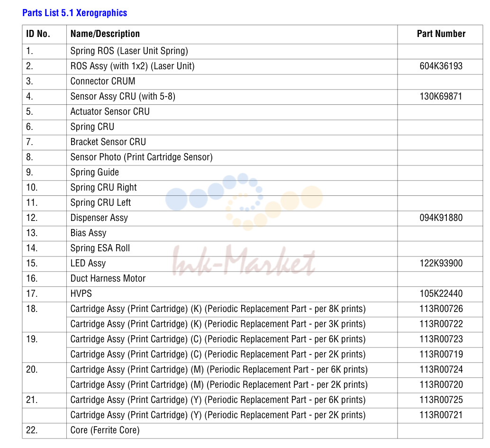The height and width of the screenshot is (448, 490).
Task: Click the ID No. column header
Action: [x=38, y=34]
